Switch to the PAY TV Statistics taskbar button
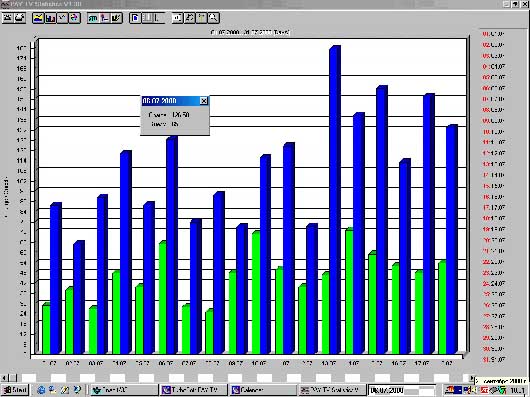Screen dimensions: 530x397 333,390
